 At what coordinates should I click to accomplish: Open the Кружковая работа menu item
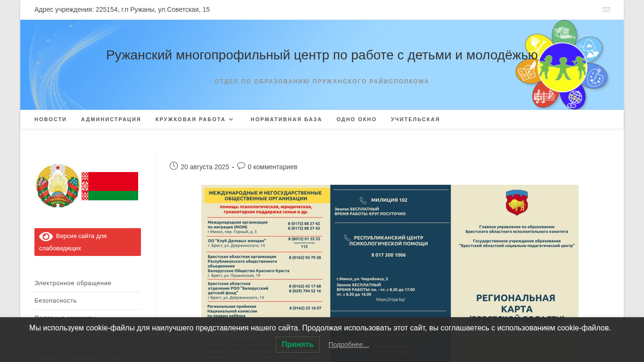click(x=190, y=119)
